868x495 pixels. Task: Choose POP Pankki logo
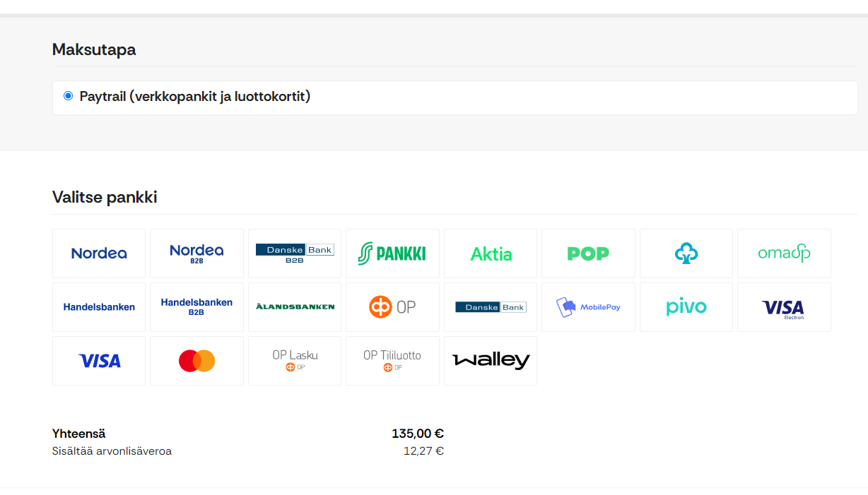[x=588, y=254]
